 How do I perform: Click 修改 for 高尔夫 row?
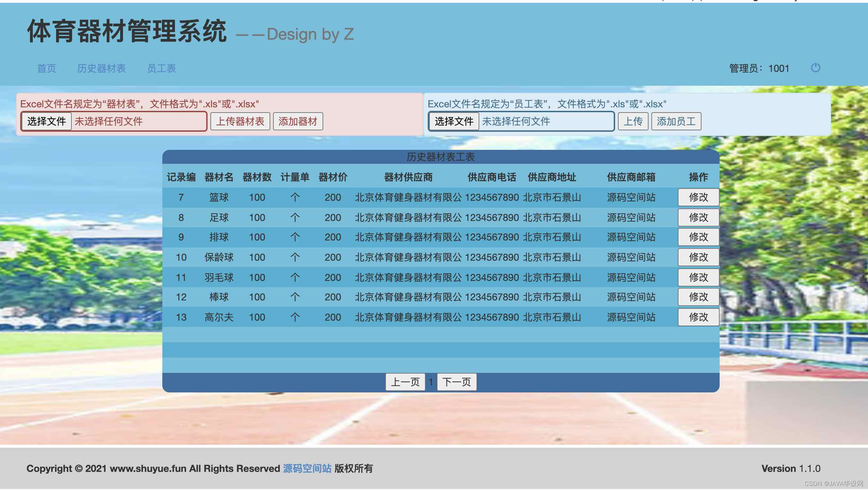pos(698,317)
